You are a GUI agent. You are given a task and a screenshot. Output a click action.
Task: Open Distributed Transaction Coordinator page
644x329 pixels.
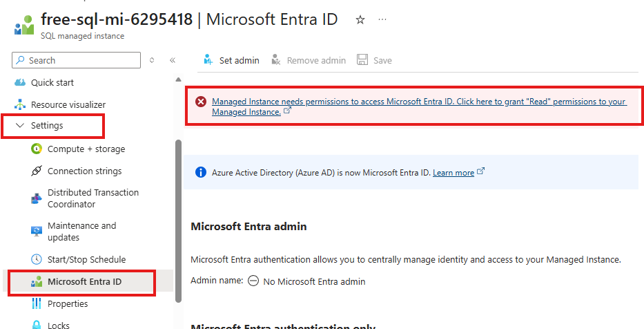pos(93,198)
